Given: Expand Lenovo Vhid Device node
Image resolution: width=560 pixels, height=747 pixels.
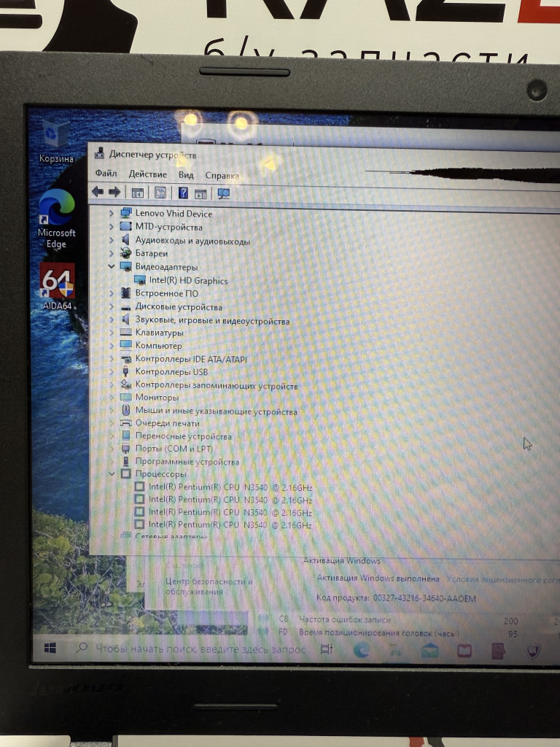Looking at the screenshot, I should (112, 213).
